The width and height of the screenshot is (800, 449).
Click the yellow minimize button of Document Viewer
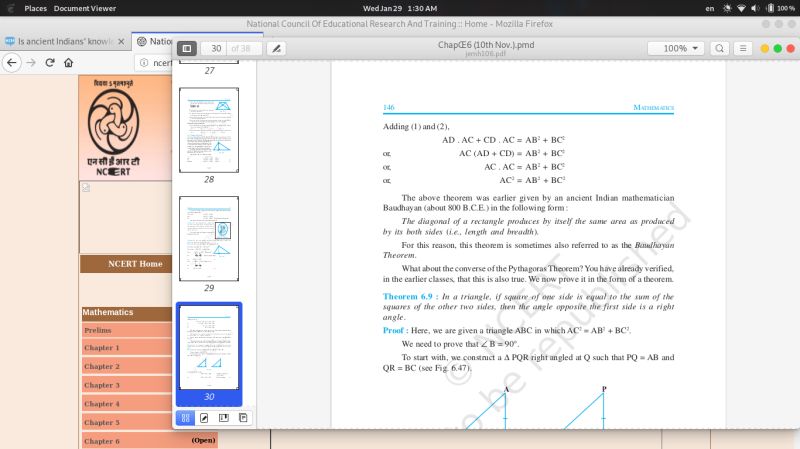(764, 48)
